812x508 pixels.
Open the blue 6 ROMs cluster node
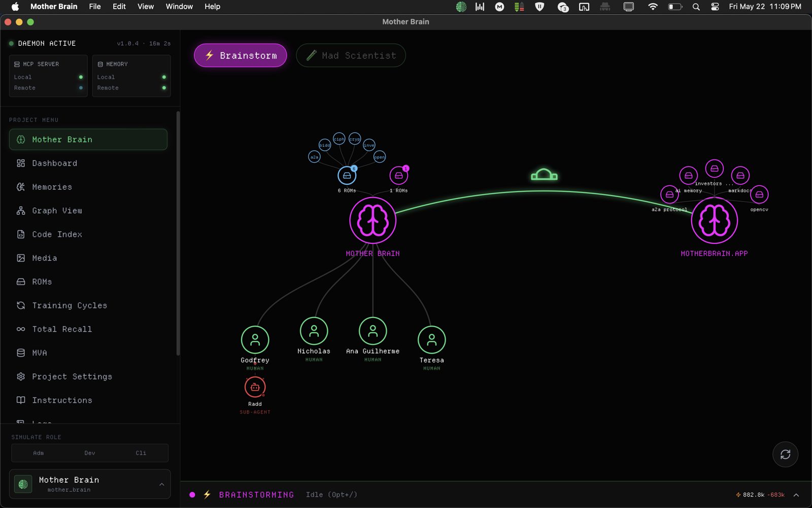(347, 176)
